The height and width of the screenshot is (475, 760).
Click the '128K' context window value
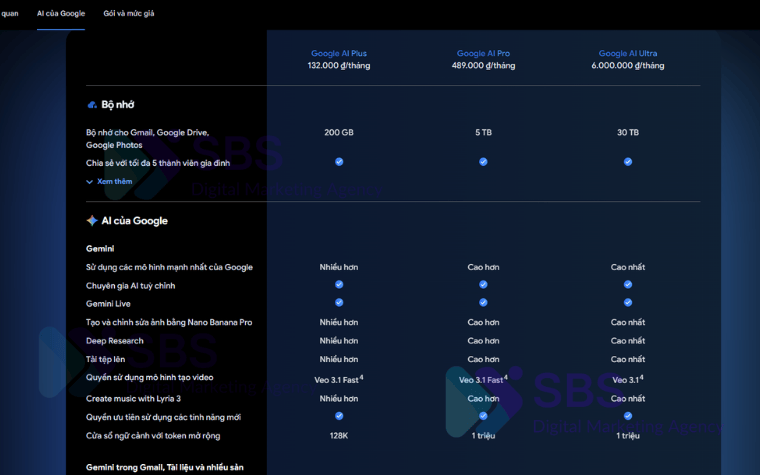point(339,436)
